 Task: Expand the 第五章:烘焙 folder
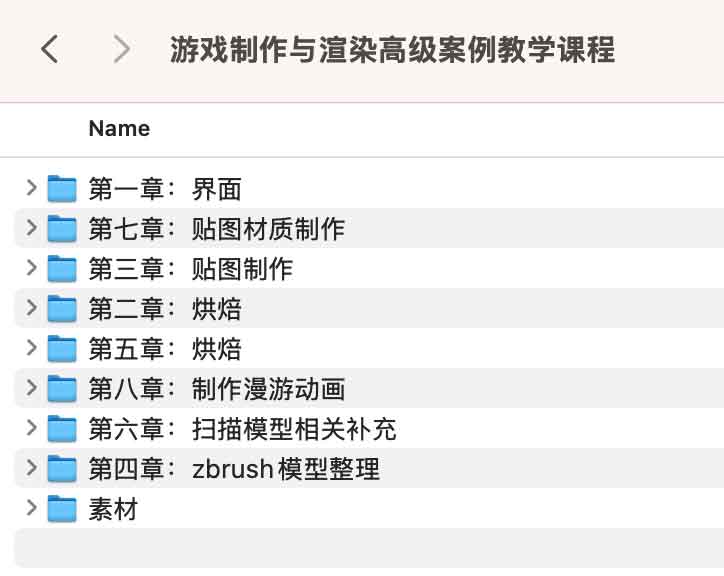tap(31, 347)
